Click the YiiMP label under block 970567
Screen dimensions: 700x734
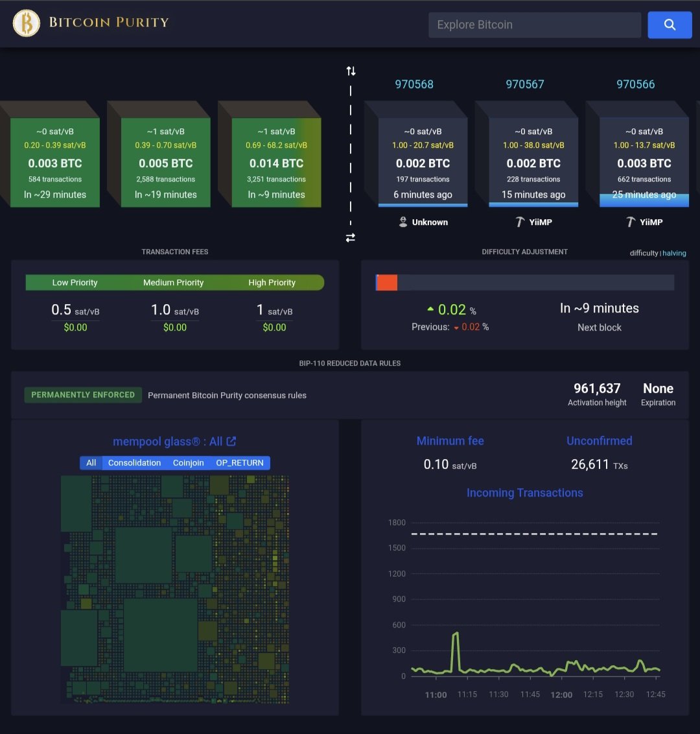(541, 222)
